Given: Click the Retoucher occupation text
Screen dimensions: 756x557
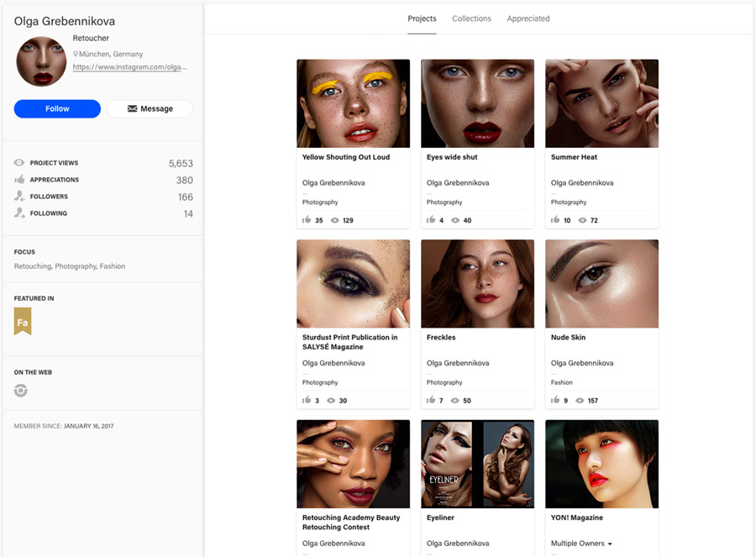Looking at the screenshot, I should (x=91, y=38).
